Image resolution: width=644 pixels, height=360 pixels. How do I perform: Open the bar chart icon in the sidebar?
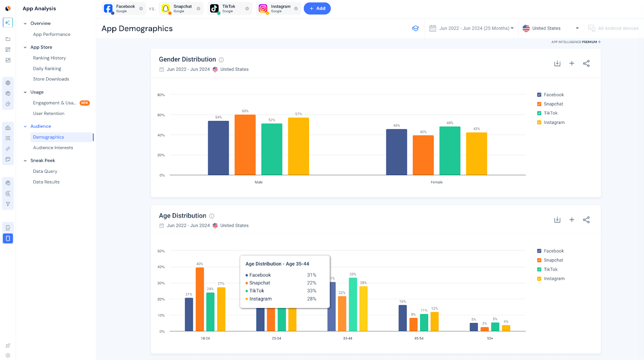coord(8,128)
